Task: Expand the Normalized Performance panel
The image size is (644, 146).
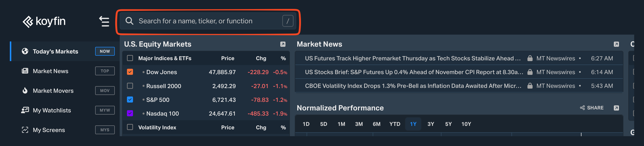Action: click(x=616, y=108)
